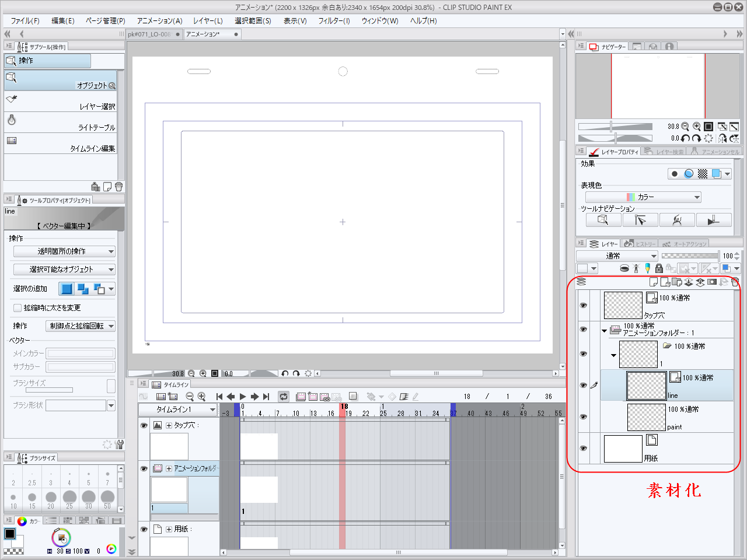The height and width of the screenshot is (560, 747).
Task: Select the タイムライン編集 sub tool
Action: (61, 143)
